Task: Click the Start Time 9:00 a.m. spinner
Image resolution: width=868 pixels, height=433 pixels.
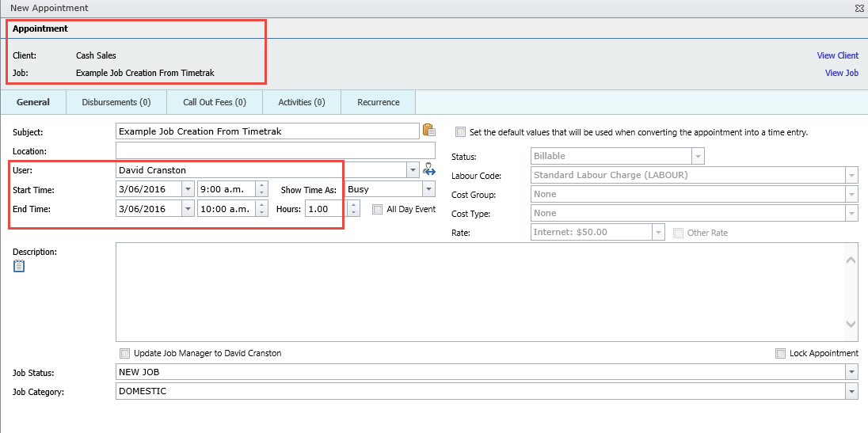Action: tap(262, 189)
